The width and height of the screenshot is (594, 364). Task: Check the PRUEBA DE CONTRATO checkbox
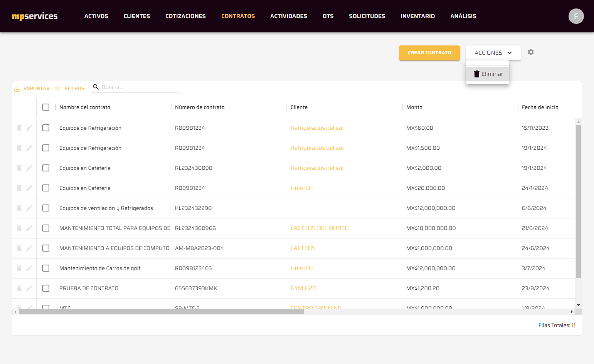46,288
